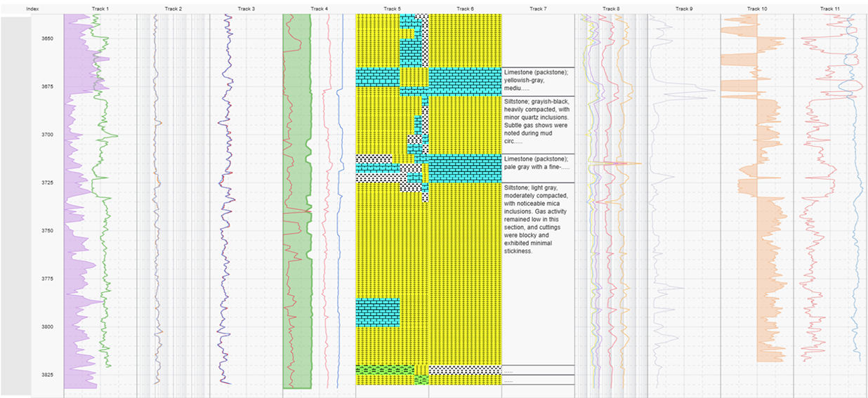
Task: Open the yellowish-gray Limestone packstone description
Action: click(x=538, y=81)
